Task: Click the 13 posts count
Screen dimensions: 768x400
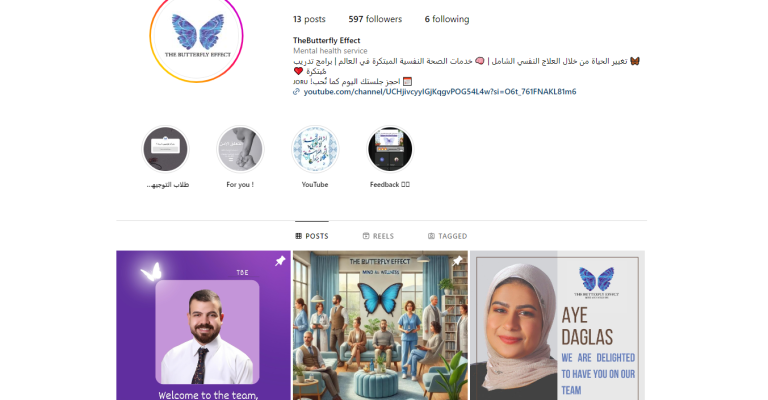Action: pyautogui.click(x=309, y=19)
